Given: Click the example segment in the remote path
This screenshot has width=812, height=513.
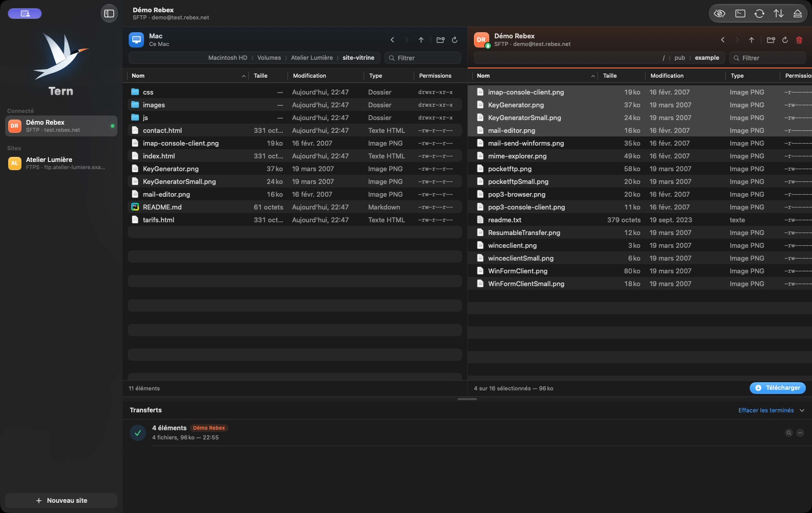Looking at the screenshot, I should point(707,58).
